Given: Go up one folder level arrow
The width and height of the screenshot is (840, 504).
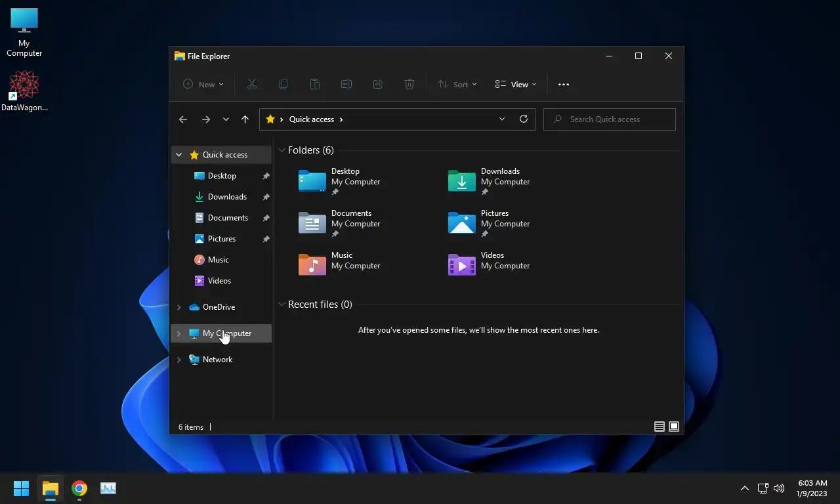Looking at the screenshot, I should pos(245,119).
